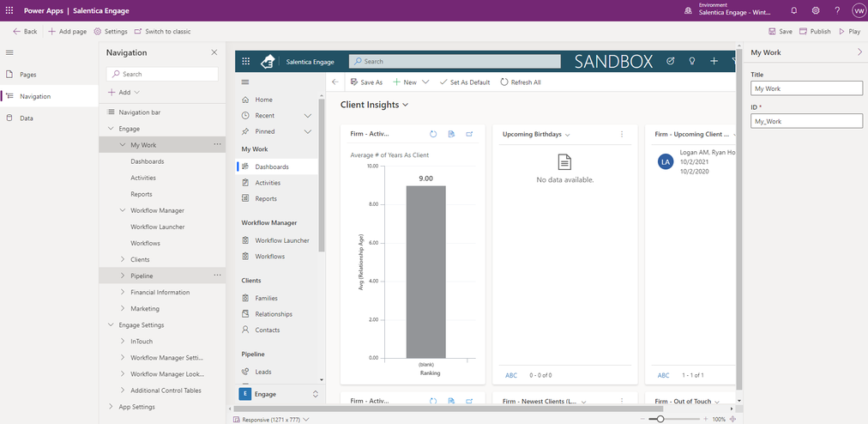The image size is (868, 424).
Task: Open the Add dropdown in Navigation pane
Action: click(124, 93)
